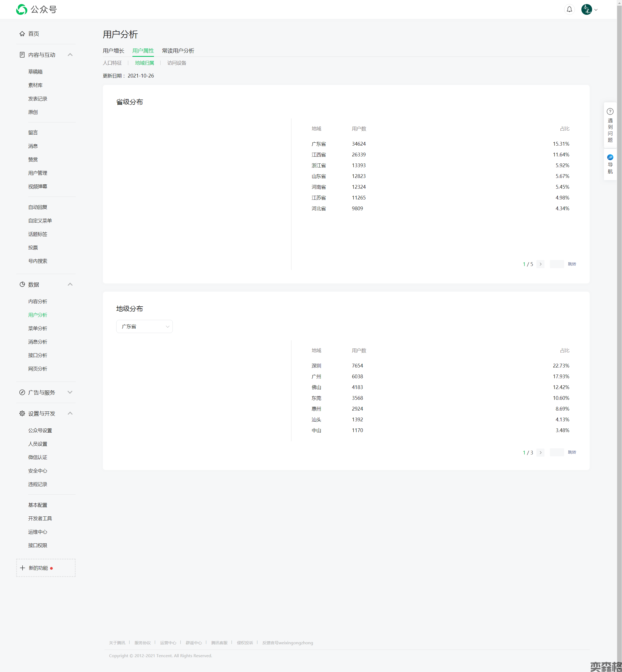622x672 pixels.
Task: Switch to the 用户增长 tab
Action: pos(113,51)
